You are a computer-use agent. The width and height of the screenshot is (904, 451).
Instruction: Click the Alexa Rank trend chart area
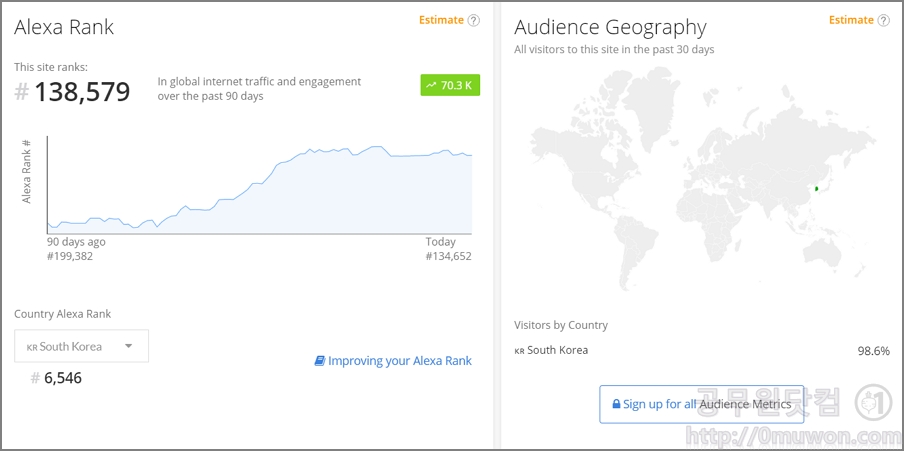click(260, 190)
